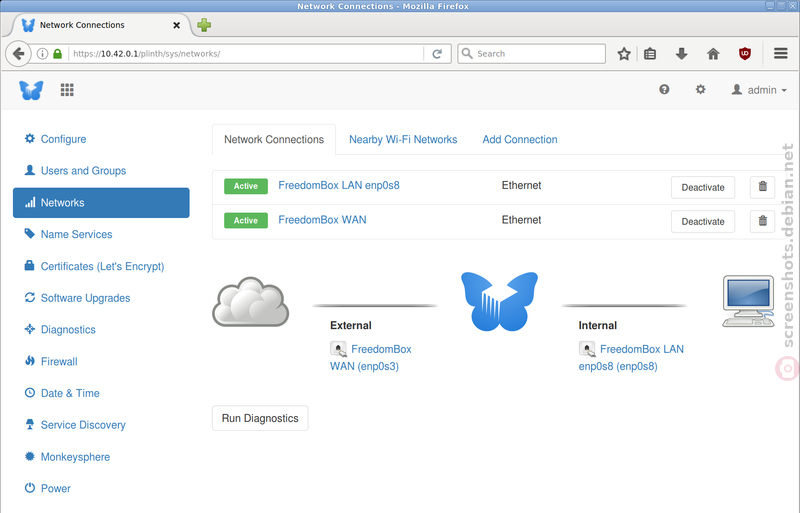Open Date & Time settings
800x513 pixels.
(x=62, y=393)
